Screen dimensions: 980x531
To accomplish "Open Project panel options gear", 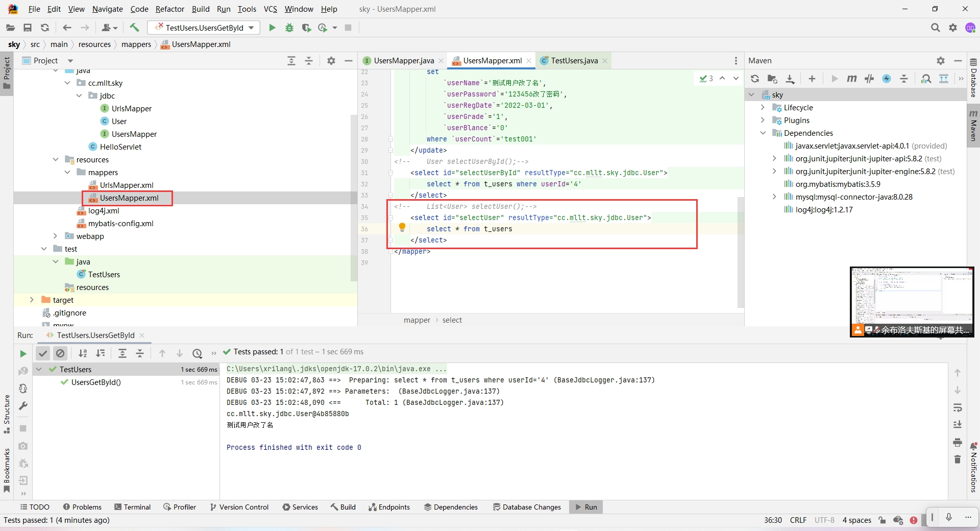I will pos(331,61).
